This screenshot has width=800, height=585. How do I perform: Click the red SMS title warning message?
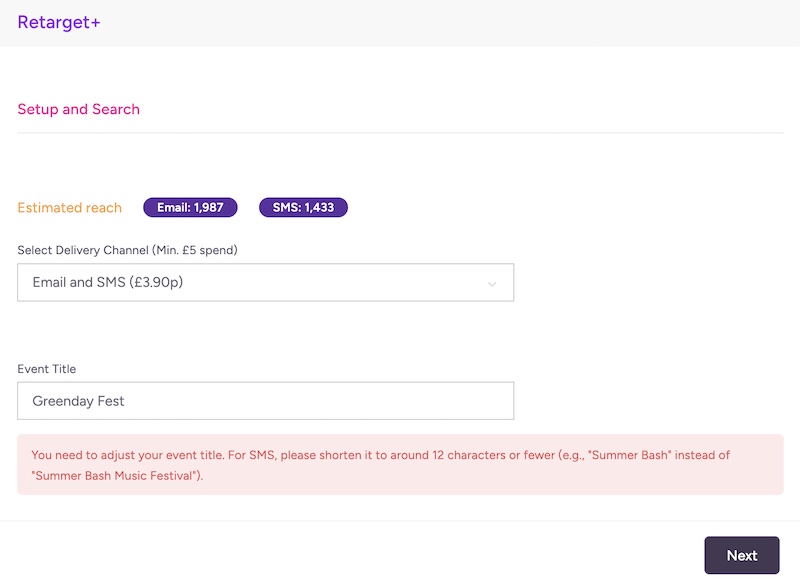400,464
